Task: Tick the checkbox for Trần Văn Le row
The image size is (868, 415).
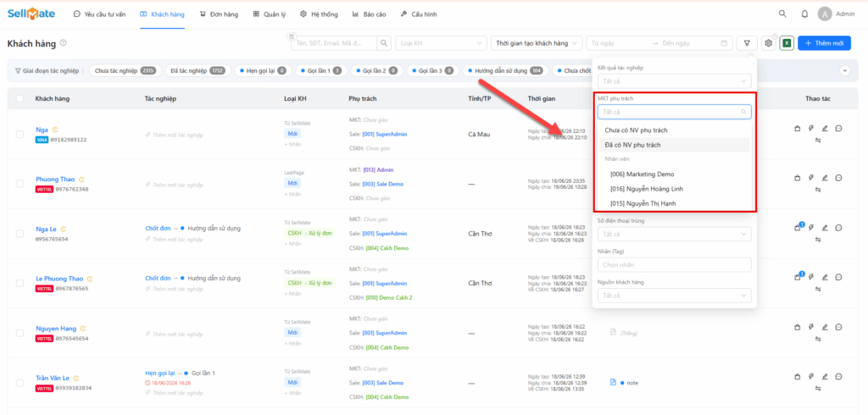Action: pos(20,383)
